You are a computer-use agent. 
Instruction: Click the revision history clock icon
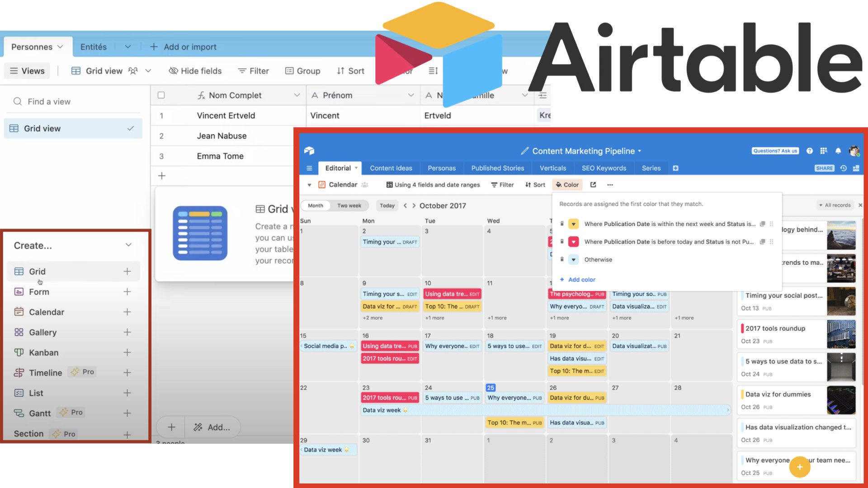[844, 168]
